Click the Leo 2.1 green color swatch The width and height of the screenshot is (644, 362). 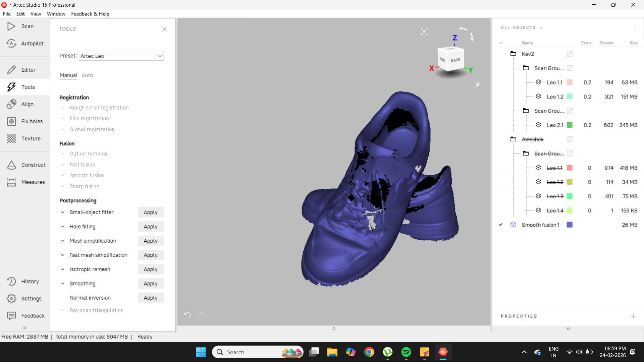(570, 125)
